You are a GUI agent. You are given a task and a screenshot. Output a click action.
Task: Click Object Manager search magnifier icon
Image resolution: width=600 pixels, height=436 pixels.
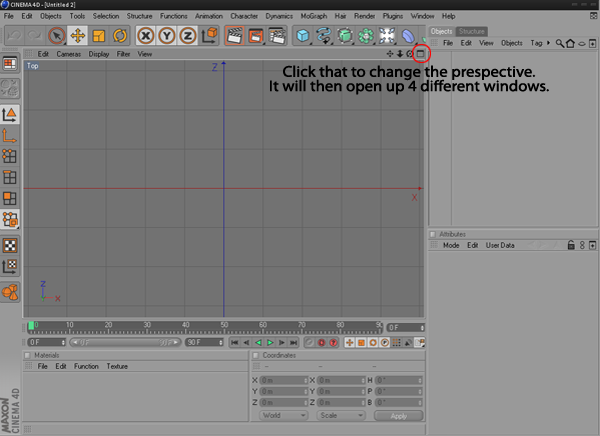(560, 43)
